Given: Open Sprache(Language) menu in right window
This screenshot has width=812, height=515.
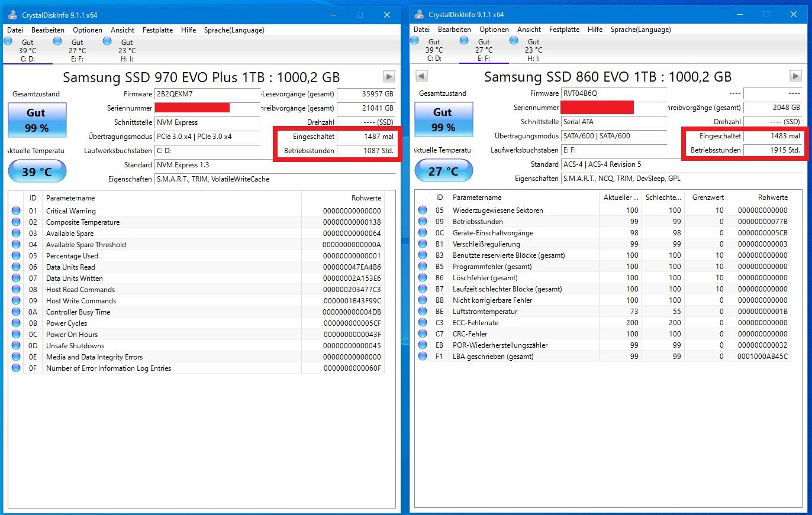Looking at the screenshot, I should point(640,29).
